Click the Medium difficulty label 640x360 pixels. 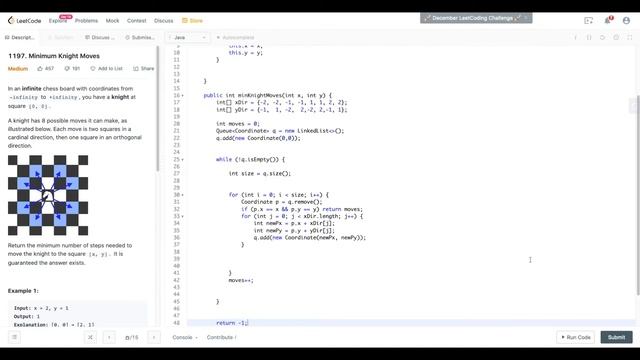coord(18,69)
